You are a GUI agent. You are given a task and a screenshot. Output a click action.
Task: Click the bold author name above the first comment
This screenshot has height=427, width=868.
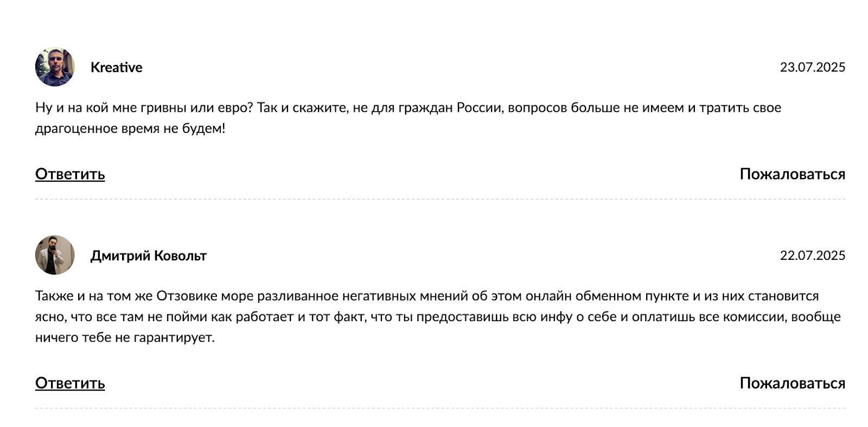click(116, 67)
